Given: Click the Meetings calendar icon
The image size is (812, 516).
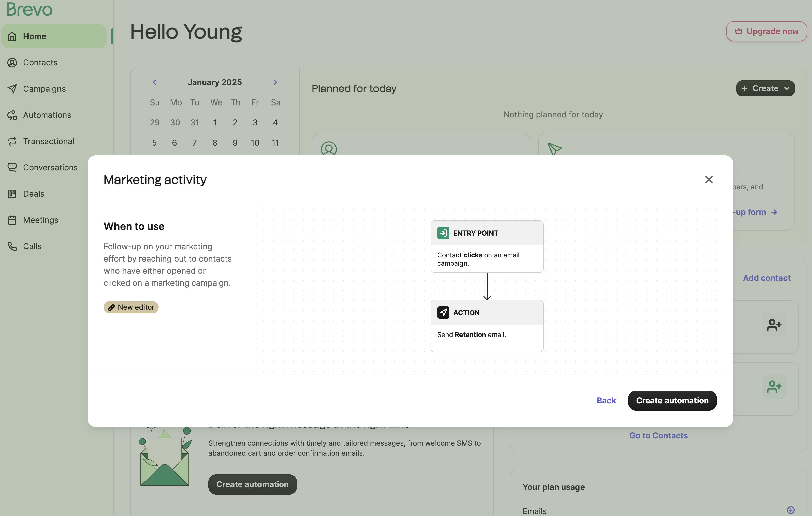Looking at the screenshot, I should (12, 220).
